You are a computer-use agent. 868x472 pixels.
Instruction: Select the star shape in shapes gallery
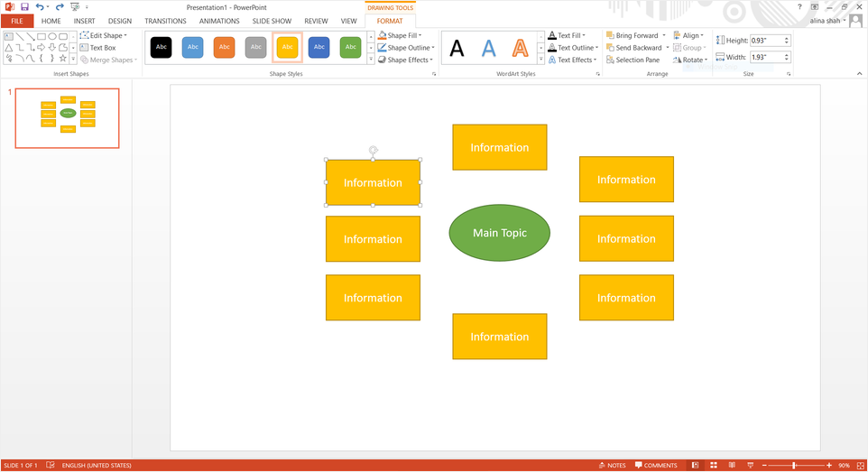(62, 59)
